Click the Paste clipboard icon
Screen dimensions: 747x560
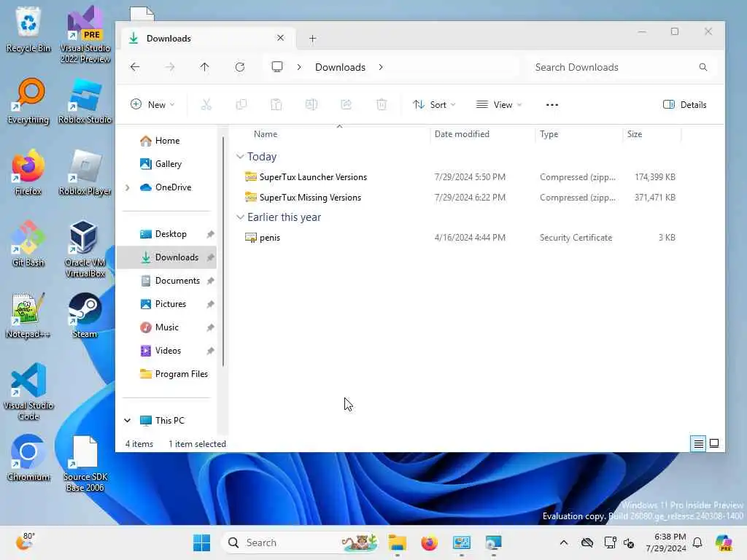(x=276, y=105)
